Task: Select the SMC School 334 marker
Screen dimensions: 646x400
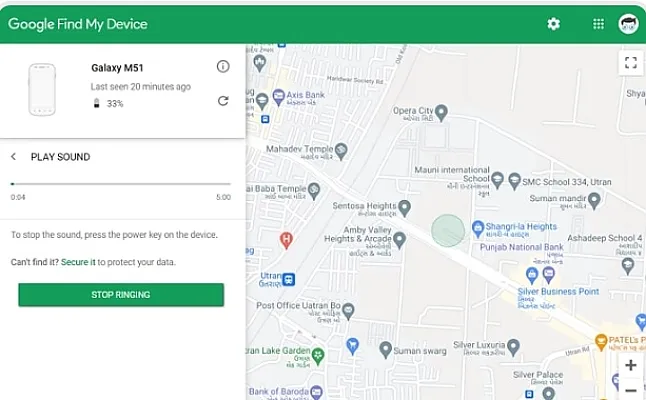Action: [x=514, y=181]
